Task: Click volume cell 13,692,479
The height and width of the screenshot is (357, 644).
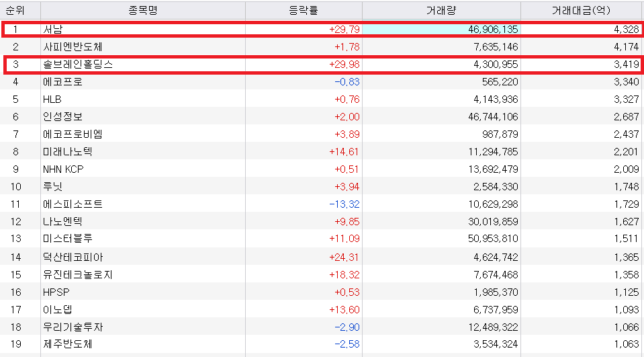Action: click(493, 169)
